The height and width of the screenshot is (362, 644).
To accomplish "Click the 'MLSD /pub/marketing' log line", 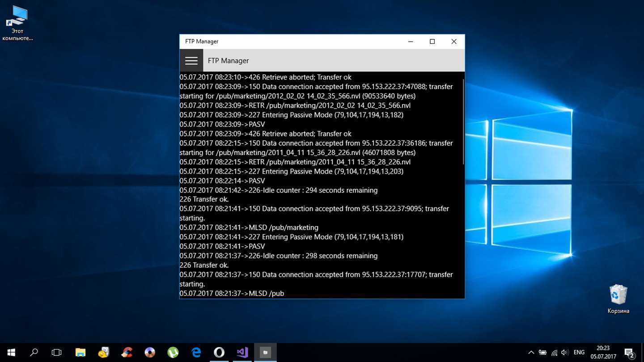I will click(x=249, y=227).
